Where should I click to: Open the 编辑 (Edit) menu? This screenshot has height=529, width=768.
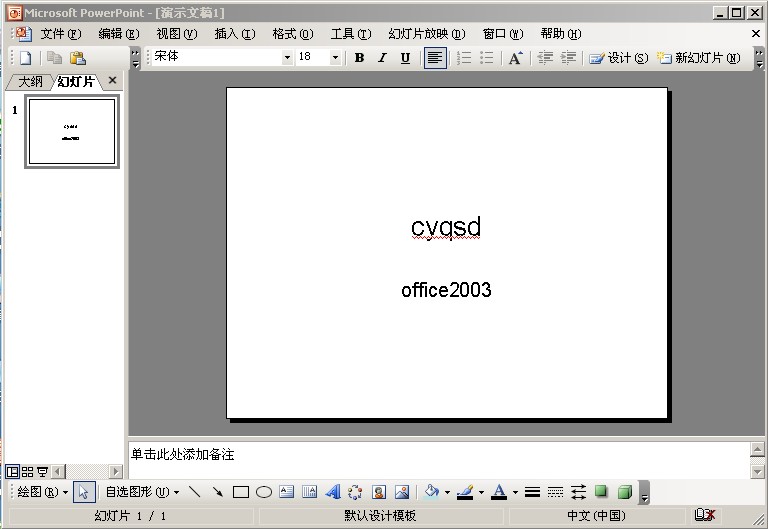pyautogui.click(x=119, y=34)
